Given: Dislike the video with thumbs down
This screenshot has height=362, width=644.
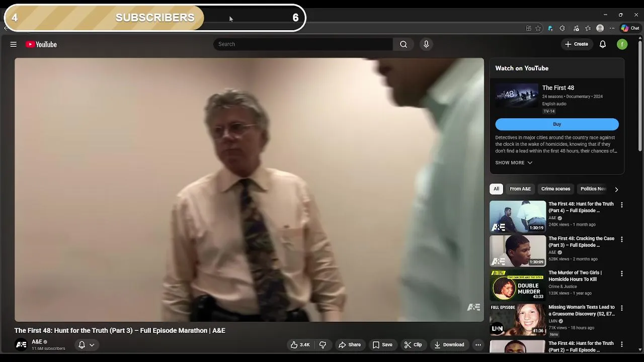Looking at the screenshot, I should [x=323, y=345].
